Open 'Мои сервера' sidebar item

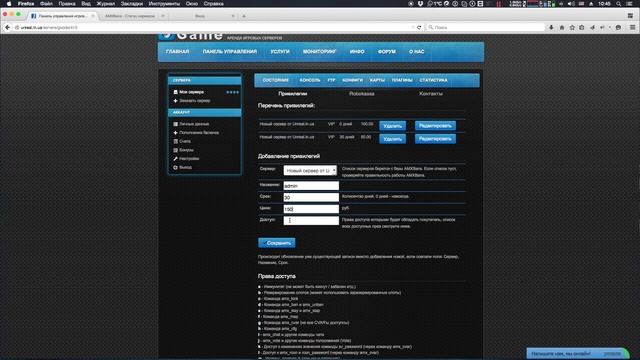pyautogui.click(x=191, y=92)
